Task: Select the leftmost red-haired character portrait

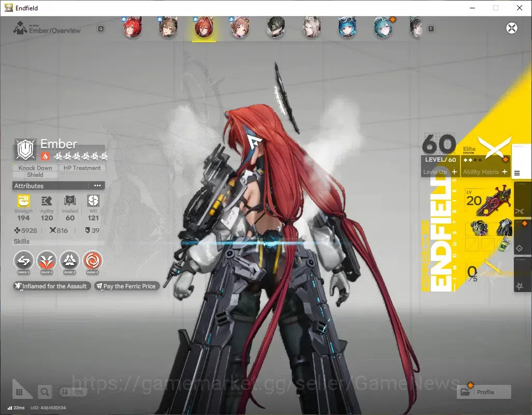Action: 132,27
